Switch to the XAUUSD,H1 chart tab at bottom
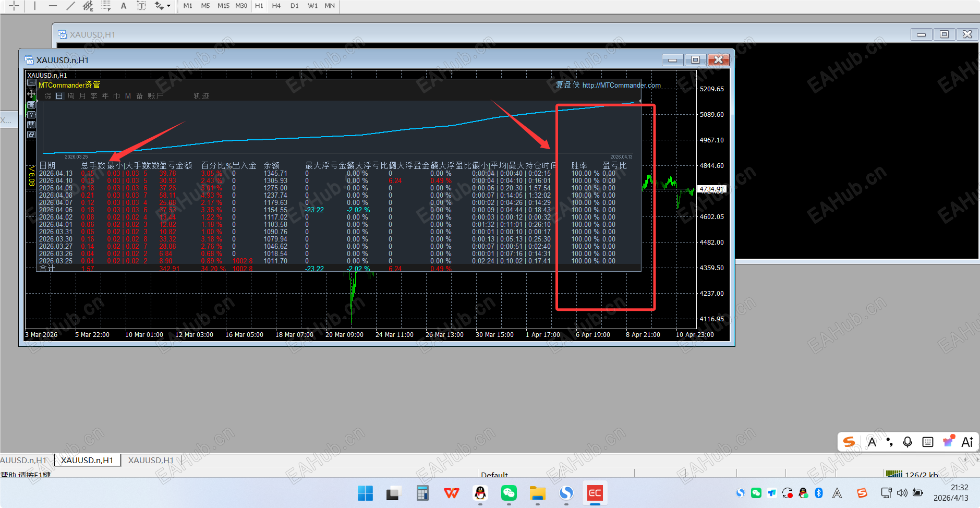 (151, 461)
